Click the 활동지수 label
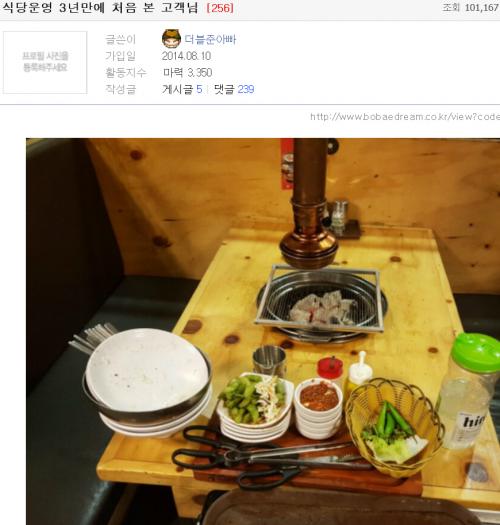Image resolution: width=500 pixels, height=525 pixels. coord(126,73)
